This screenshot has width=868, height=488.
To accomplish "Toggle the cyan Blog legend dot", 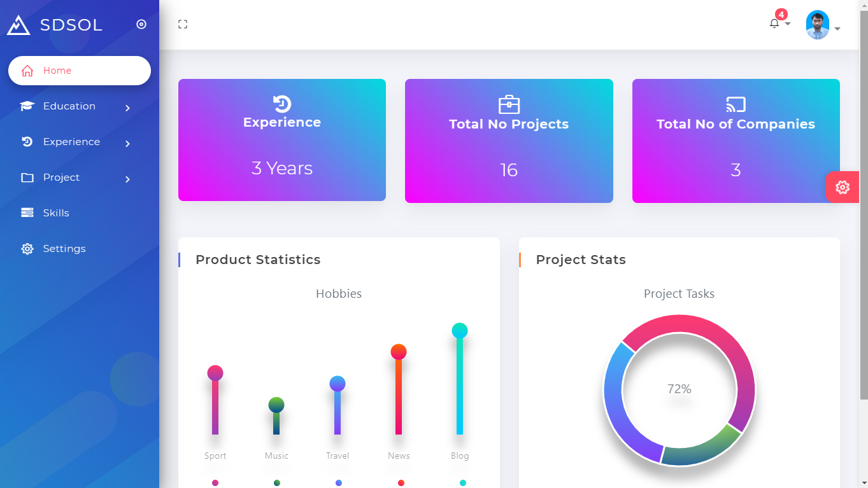I will (463, 483).
